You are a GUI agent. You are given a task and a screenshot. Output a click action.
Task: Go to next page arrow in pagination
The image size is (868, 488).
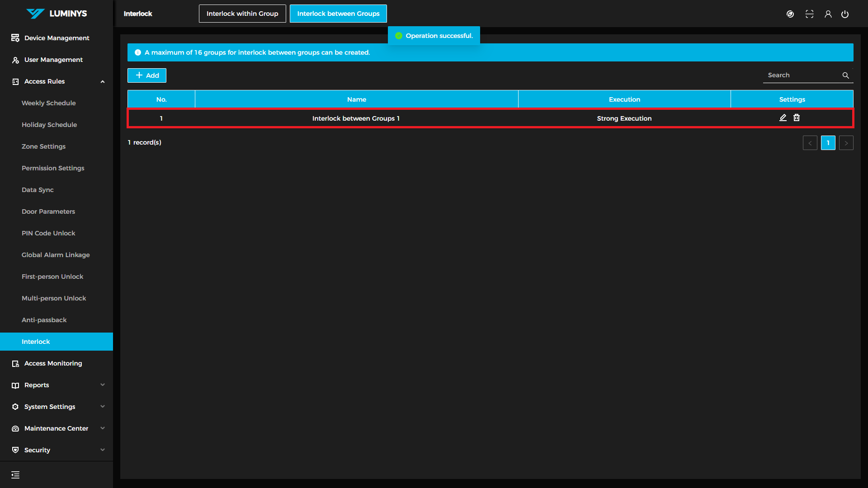click(846, 143)
